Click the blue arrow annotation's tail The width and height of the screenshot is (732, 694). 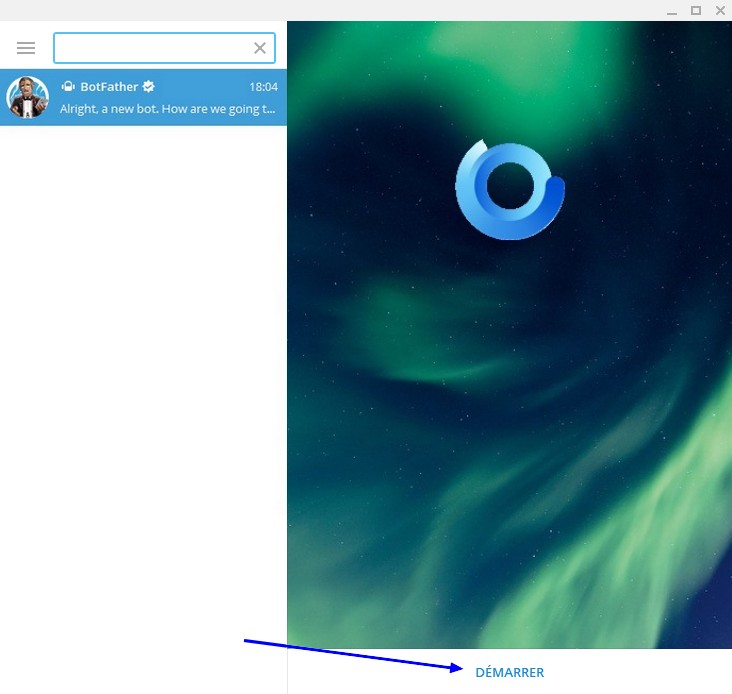click(247, 641)
